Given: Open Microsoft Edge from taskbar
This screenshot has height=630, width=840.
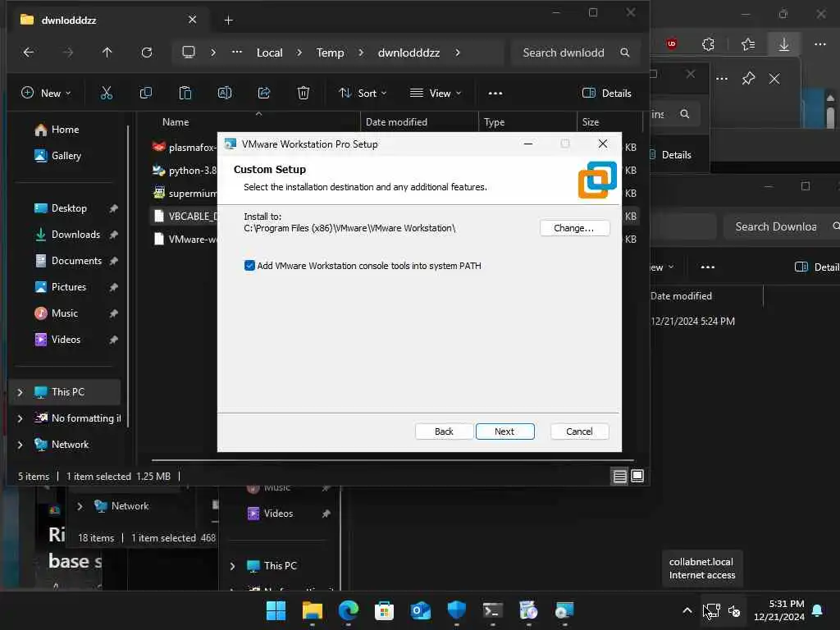Looking at the screenshot, I should click(348, 610).
